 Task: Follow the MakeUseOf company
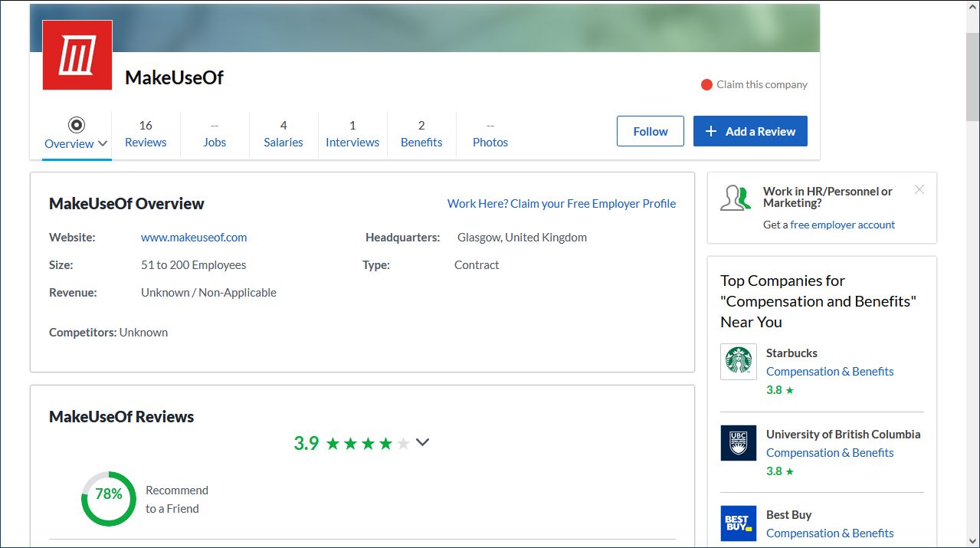(x=649, y=130)
